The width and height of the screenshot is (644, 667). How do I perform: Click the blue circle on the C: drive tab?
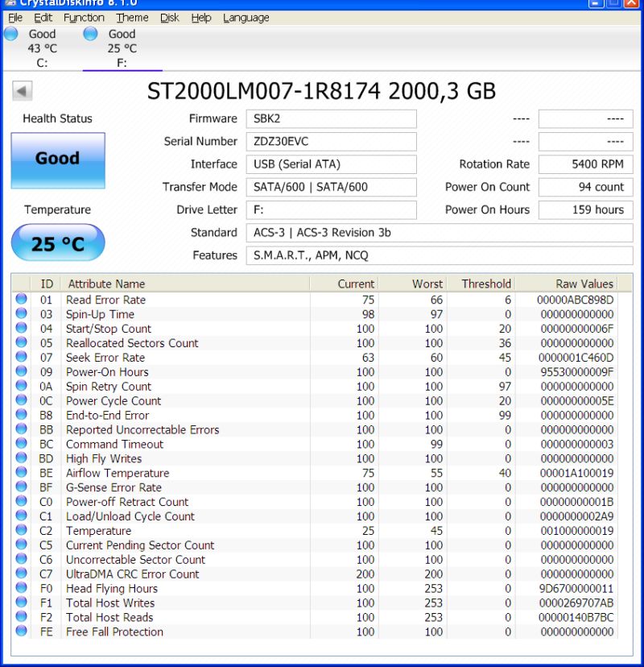[11, 34]
